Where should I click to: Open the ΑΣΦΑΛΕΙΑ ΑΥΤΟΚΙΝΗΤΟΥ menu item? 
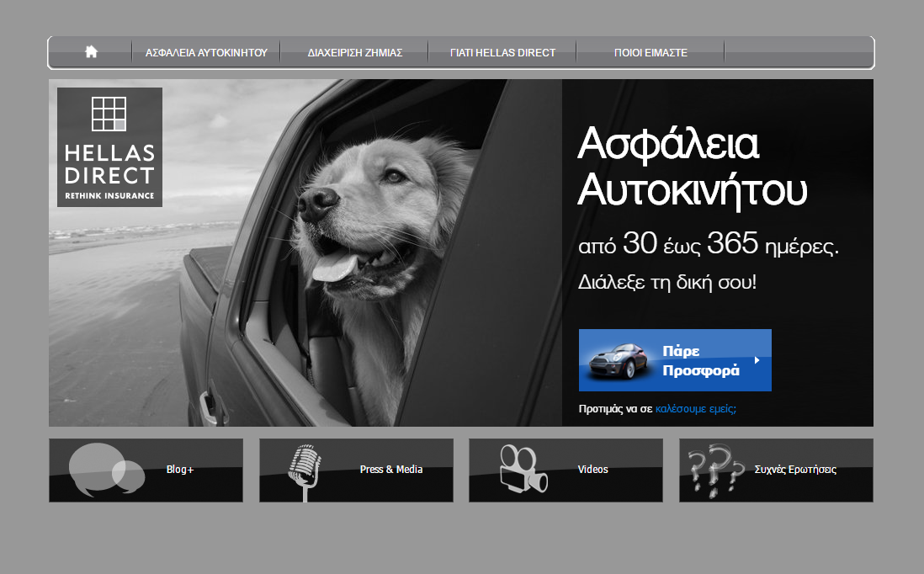click(x=206, y=51)
